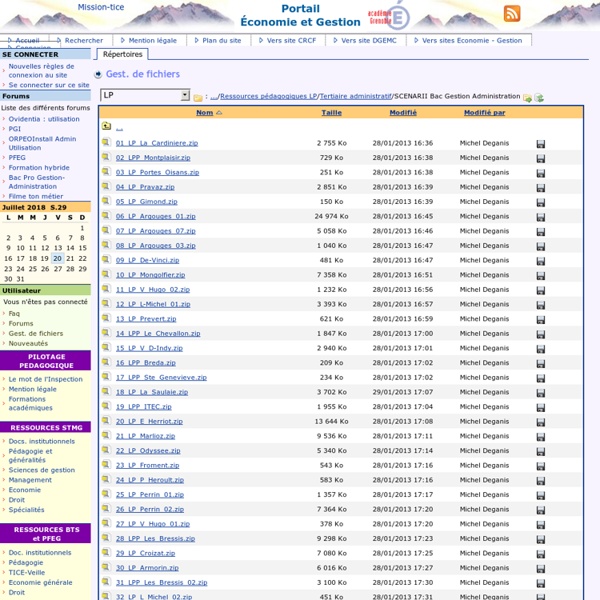Open Sciences de gestion link
The width and height of the screenshot is (600, 600).
pyautogui.click(x=42, y=470)
